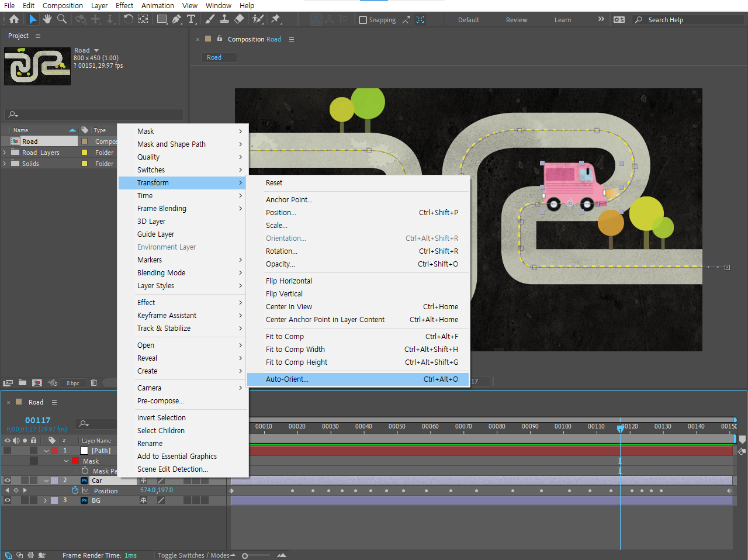Click the Road composition thumbnail
Screen dimensions: 748x560
[37, 66]
